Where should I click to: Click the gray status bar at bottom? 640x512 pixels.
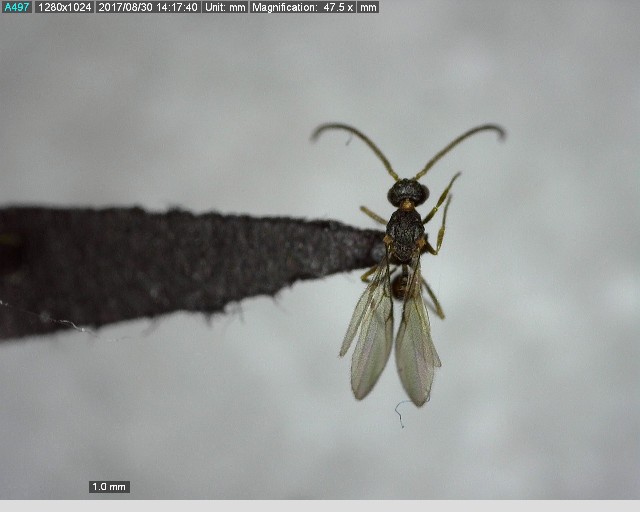coord(320,505)
